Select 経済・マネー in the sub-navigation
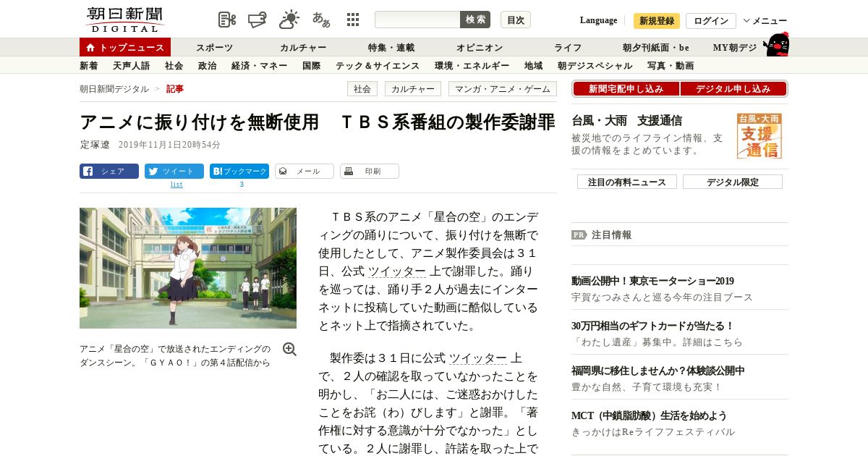 [x=260, y=66]
